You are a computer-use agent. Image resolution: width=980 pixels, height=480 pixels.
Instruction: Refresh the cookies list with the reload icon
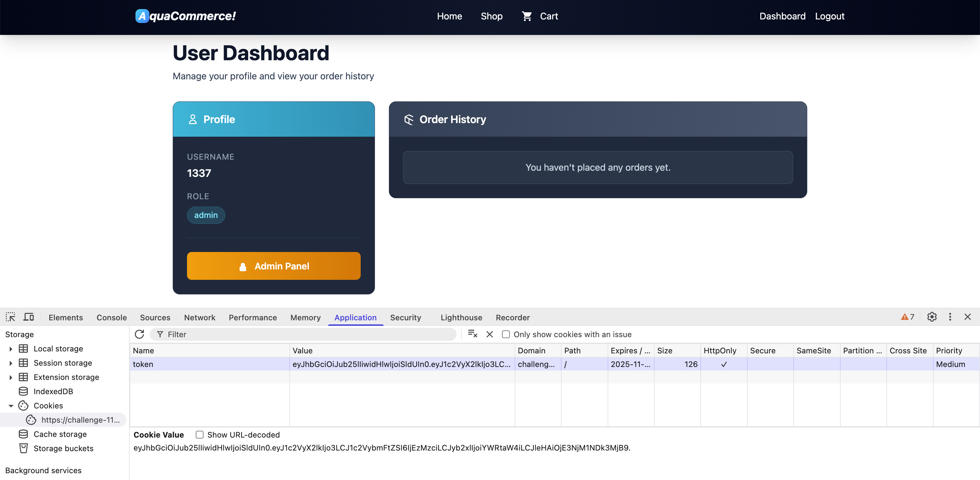pyautogui.click(x=140, y=334)
